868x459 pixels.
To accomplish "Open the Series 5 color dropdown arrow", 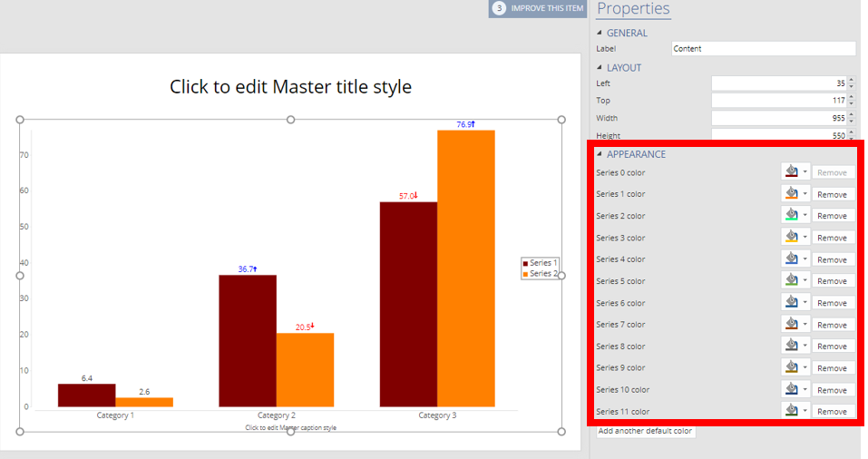I will pos(805,281).
